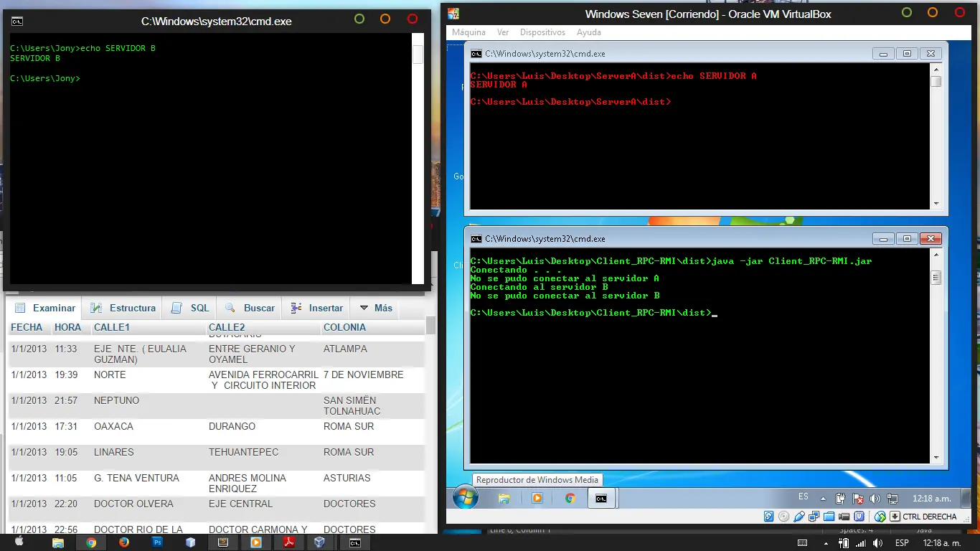Switch to the Estructura tab
980x551 pixels.
coord(123,308)
